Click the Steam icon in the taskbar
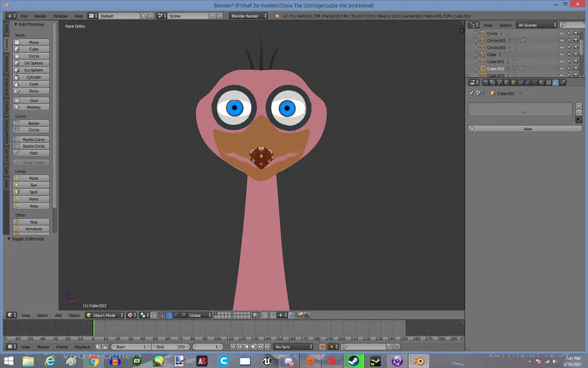The image size is (588, 368). [353, 361]
